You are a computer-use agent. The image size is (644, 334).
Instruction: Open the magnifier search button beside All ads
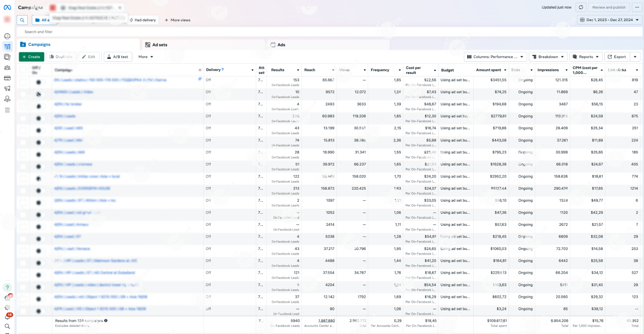22,20
